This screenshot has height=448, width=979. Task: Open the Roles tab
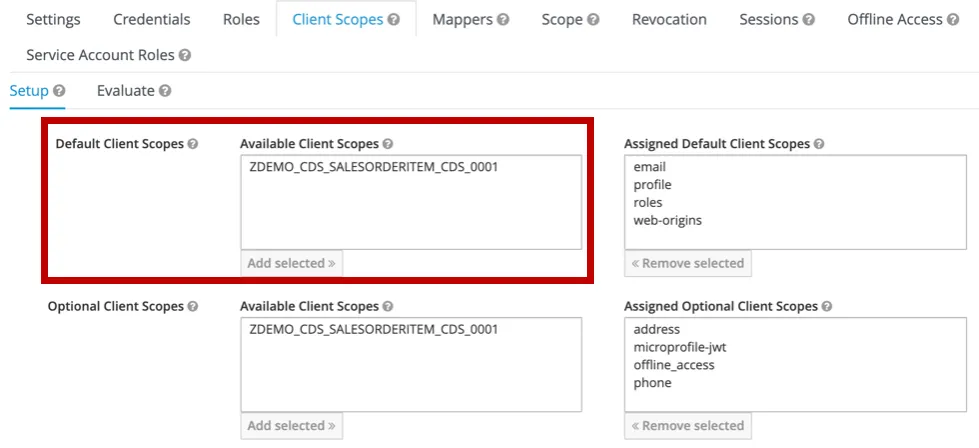coord(241,20)
